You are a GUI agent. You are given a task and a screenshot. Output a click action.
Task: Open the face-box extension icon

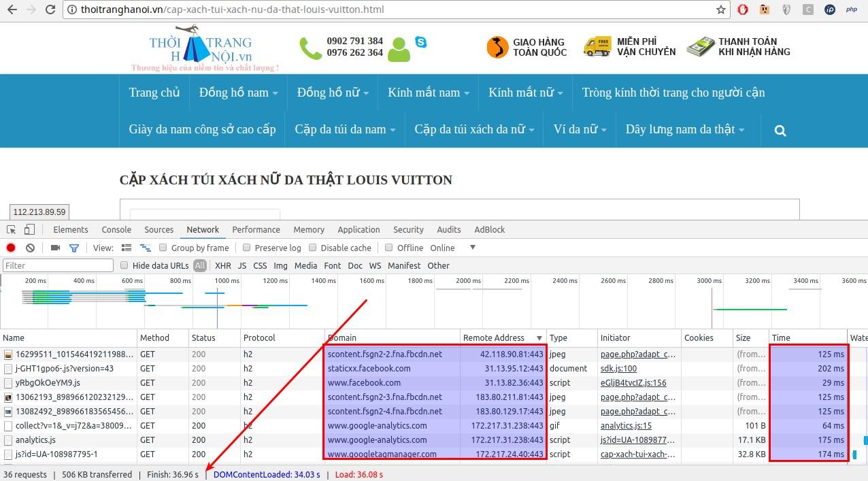[x=765, y=10]
